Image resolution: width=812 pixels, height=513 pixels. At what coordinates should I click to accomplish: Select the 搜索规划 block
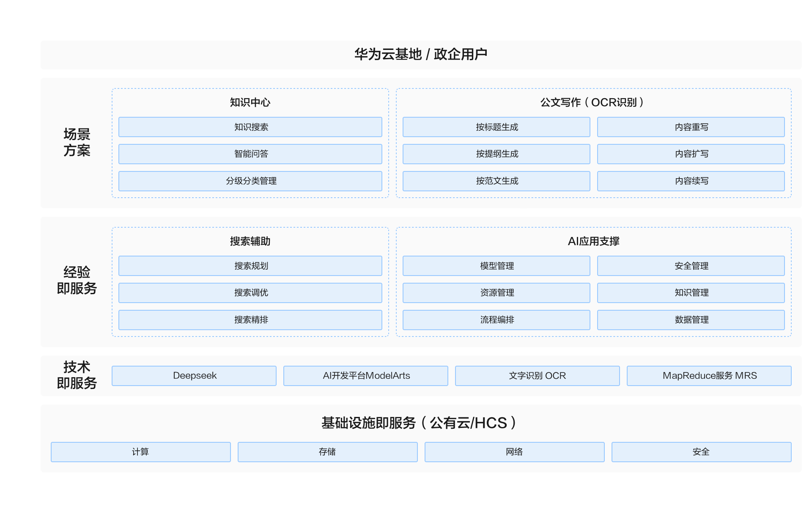point(250,266)
